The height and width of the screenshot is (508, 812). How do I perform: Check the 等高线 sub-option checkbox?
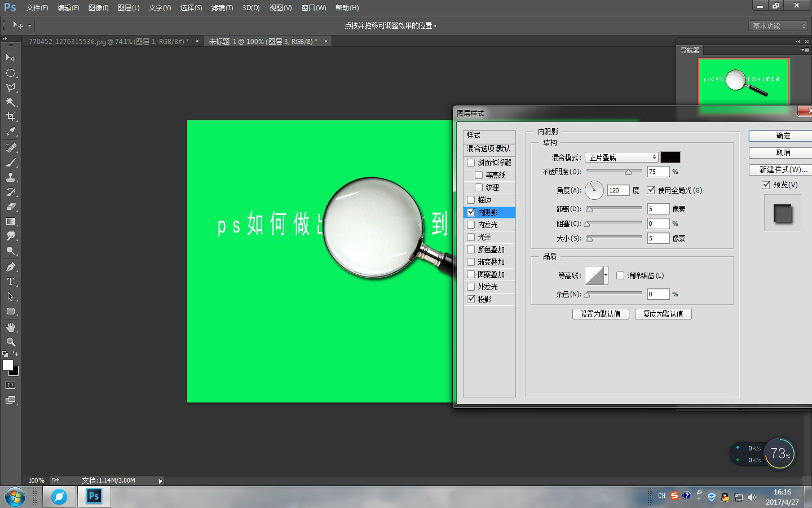479,175
